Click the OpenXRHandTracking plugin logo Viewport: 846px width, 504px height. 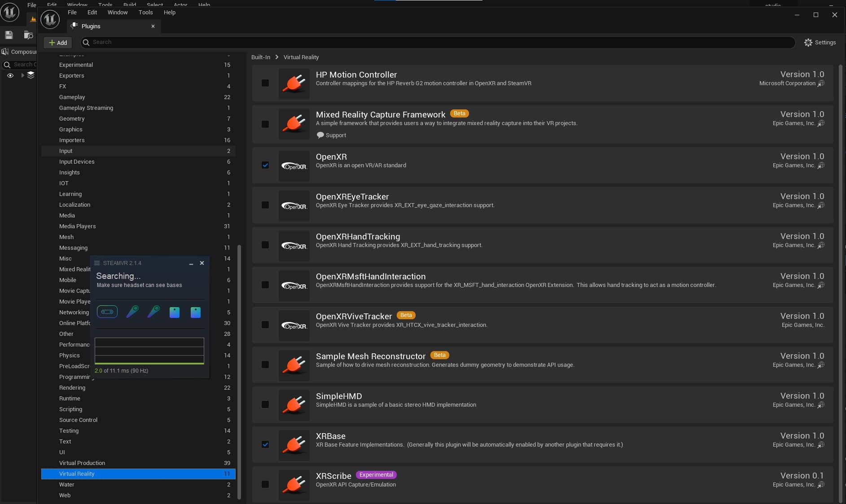point(294,246)
